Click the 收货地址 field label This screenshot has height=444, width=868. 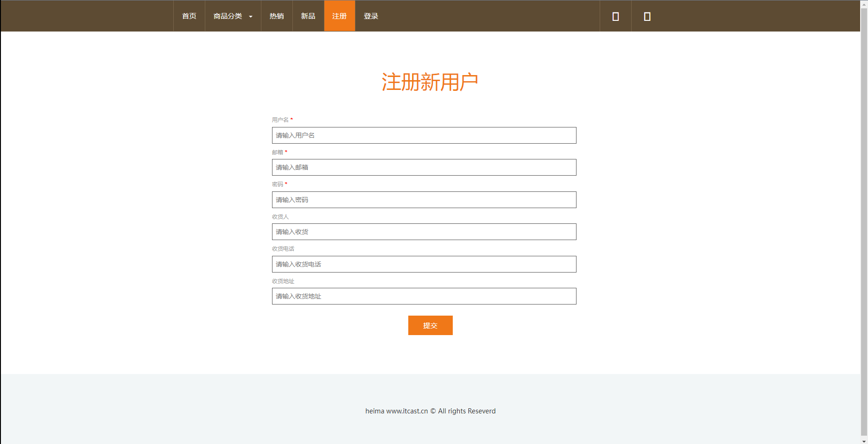pos(283,281)
